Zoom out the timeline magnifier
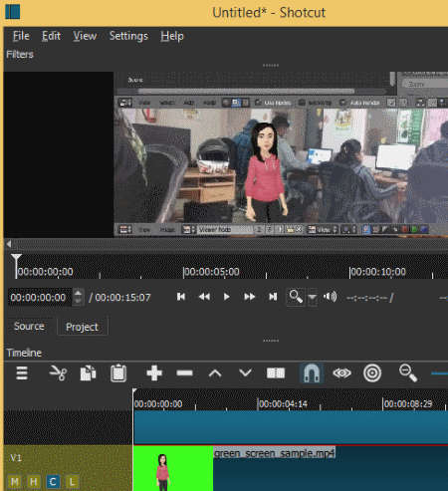The height and width of the screenshot is (491, 448). (x=408, y=373)
